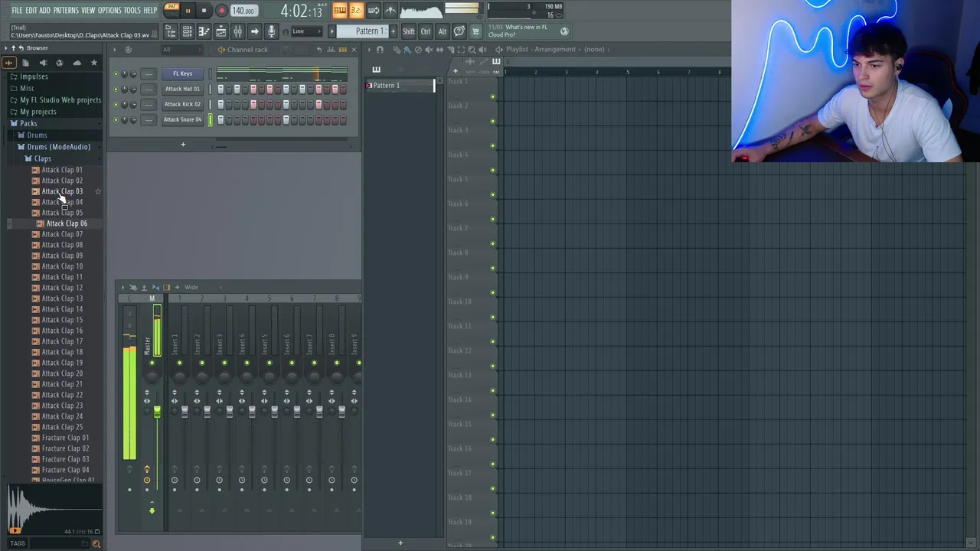Select the Mute tool in playlist toolbar
The width and height of the screenshot is (980, 551).
click(x=429, y=49)
